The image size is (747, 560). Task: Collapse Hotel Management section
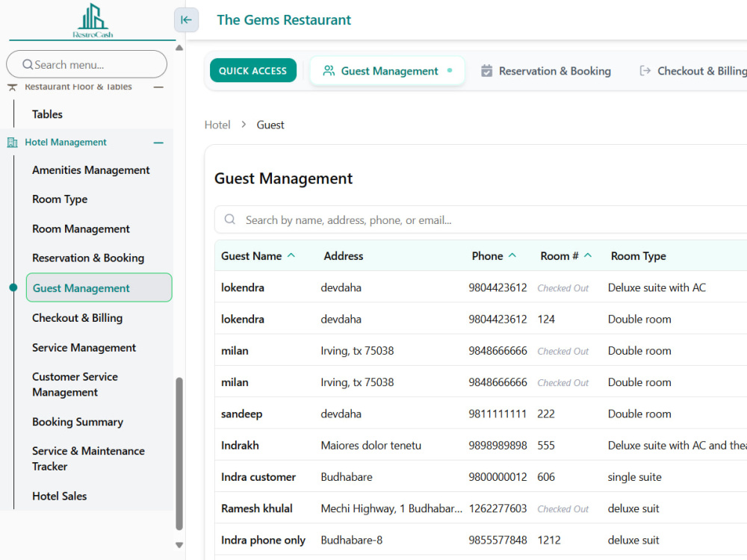point(158,143)
